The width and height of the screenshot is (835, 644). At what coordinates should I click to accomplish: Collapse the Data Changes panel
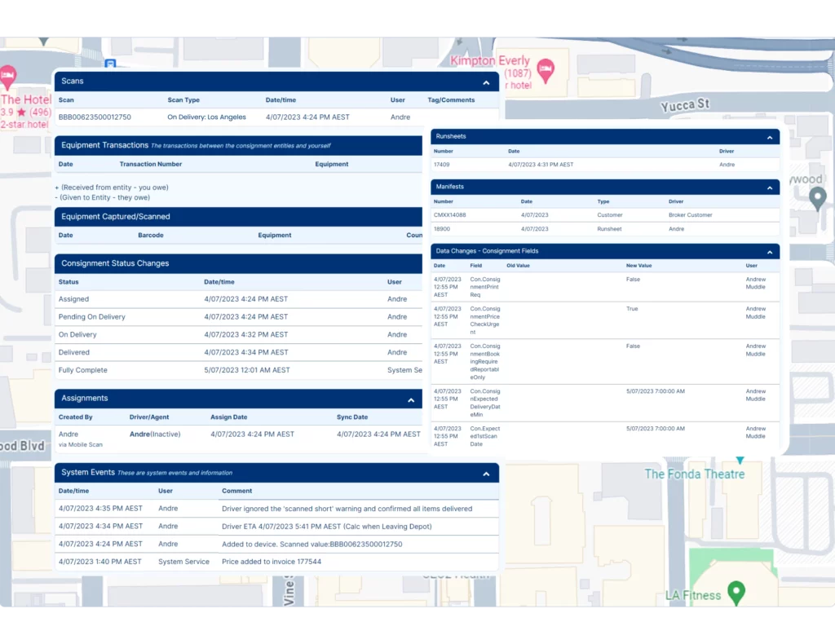point(769,251)
